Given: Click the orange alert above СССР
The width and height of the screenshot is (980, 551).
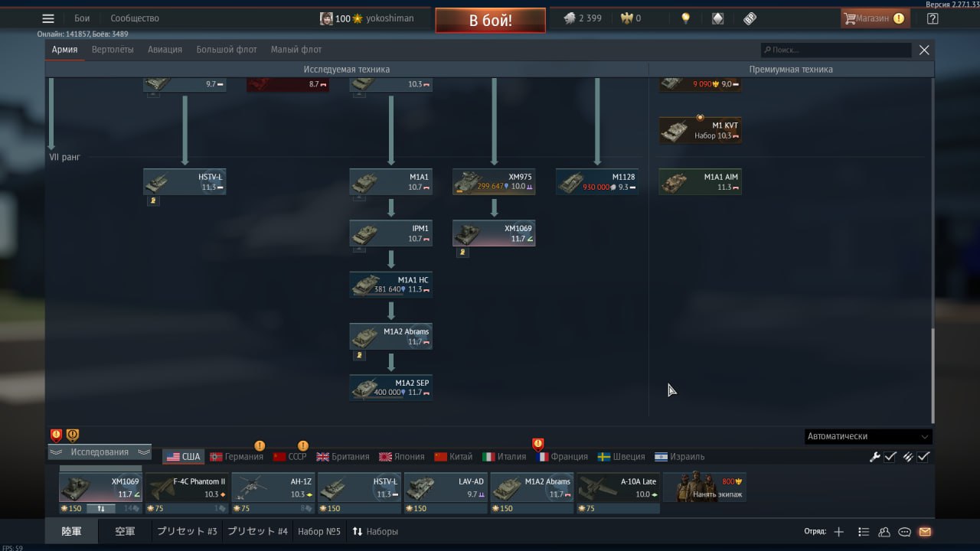Looking at the screenshot, I should pos(302,445).
